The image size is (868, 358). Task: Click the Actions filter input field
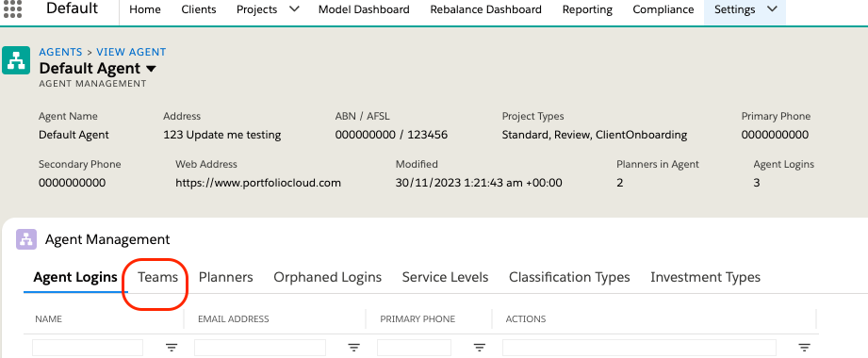pos(639,348)
